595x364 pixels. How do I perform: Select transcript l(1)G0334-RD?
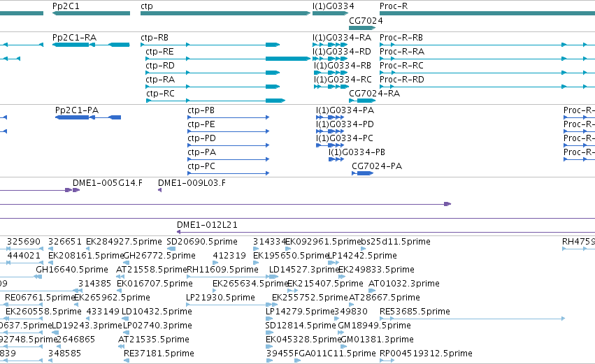click(342, 52)
